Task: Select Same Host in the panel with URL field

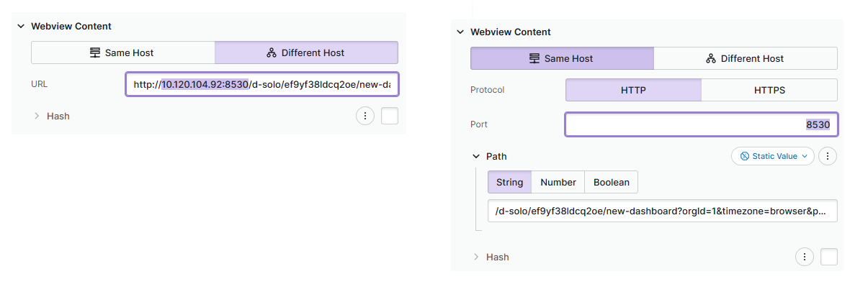Action: point(122,53)
